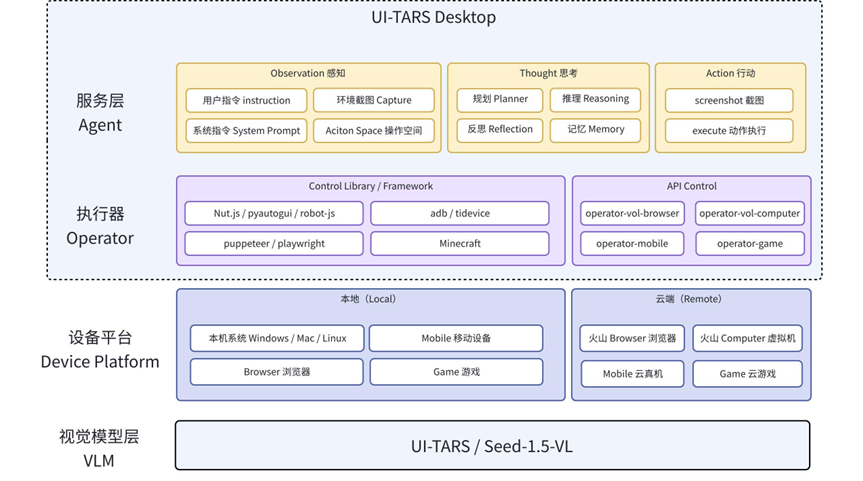The image size is (863, 481).
Task: Select the 本机系统 Windows / Mac / Linux box
Action: coord(277,338)
